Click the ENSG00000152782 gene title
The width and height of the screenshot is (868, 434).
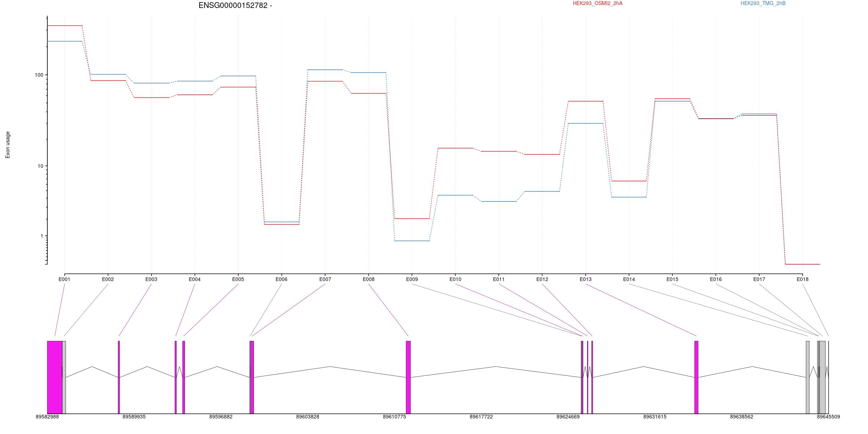[235, 5]
